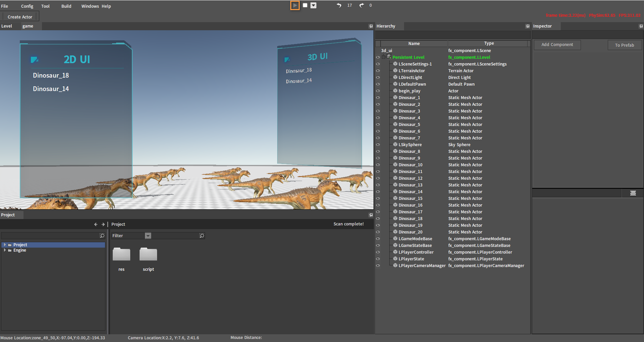Click the Hierarchy search bar
Viewport: 644px width, 342px height.
click(x=452, y=35)
